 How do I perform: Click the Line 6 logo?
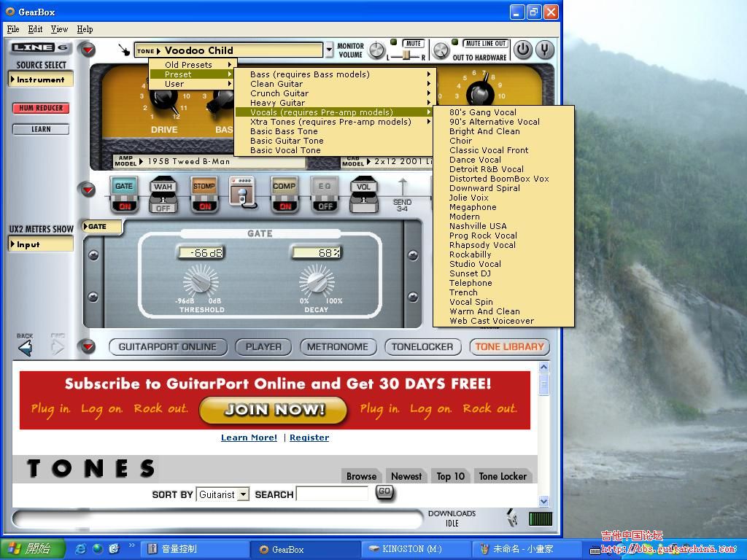pos(41,47)
